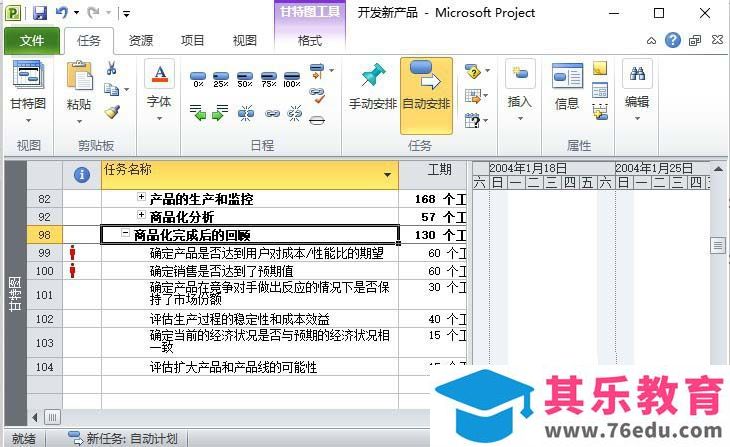730x447 pixels.
Task: Click the overallocated resource indicator on row 100
Action: point(72,271)
